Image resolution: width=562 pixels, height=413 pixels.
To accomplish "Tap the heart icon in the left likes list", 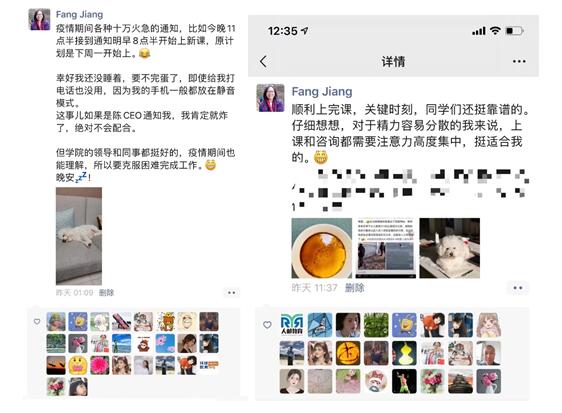I will pos(37,322).
